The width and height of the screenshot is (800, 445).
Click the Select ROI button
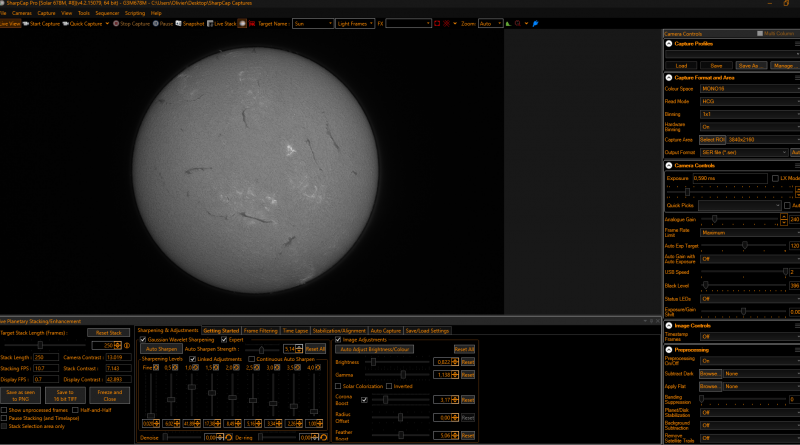pyautogui.click(x=712, y=140)
